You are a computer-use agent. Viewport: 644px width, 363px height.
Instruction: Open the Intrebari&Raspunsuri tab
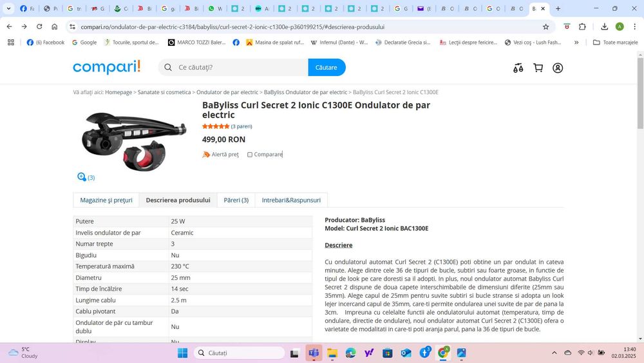pos(291,200)
